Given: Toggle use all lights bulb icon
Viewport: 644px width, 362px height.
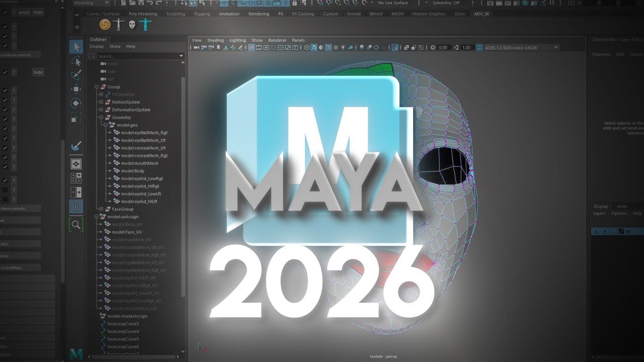Looking at the screenshot, I should tap(343, 47).
